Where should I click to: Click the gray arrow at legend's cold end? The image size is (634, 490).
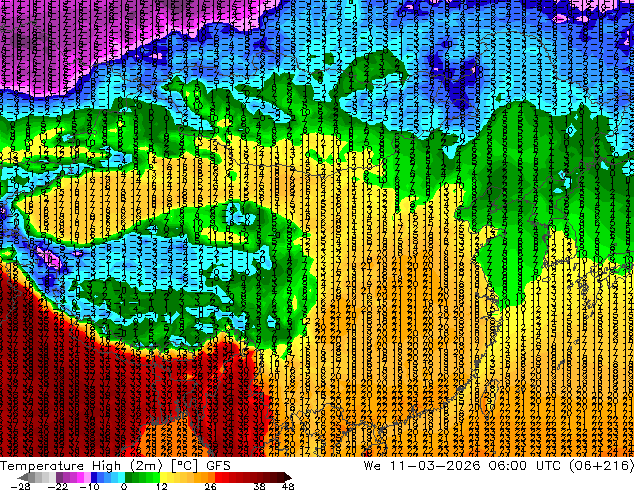pyautogui.click(x=23, y=477)
